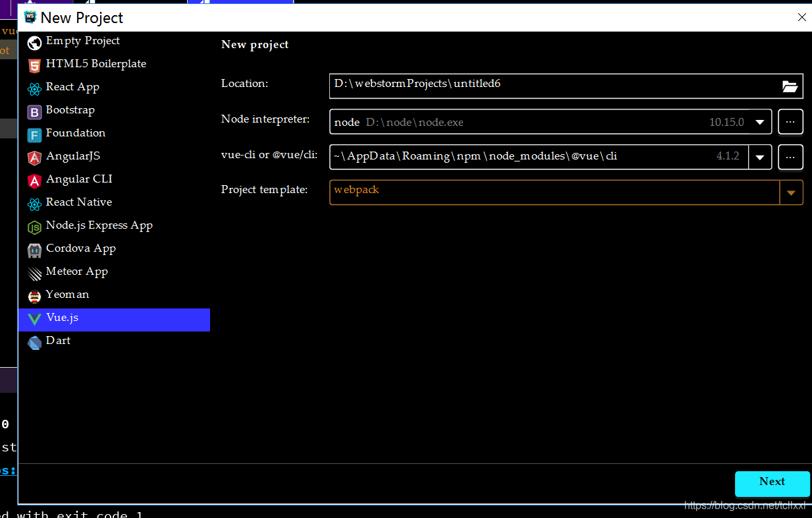
Task: Browse Node interpreter with ellipsis button
Action: tap(791, 123)
